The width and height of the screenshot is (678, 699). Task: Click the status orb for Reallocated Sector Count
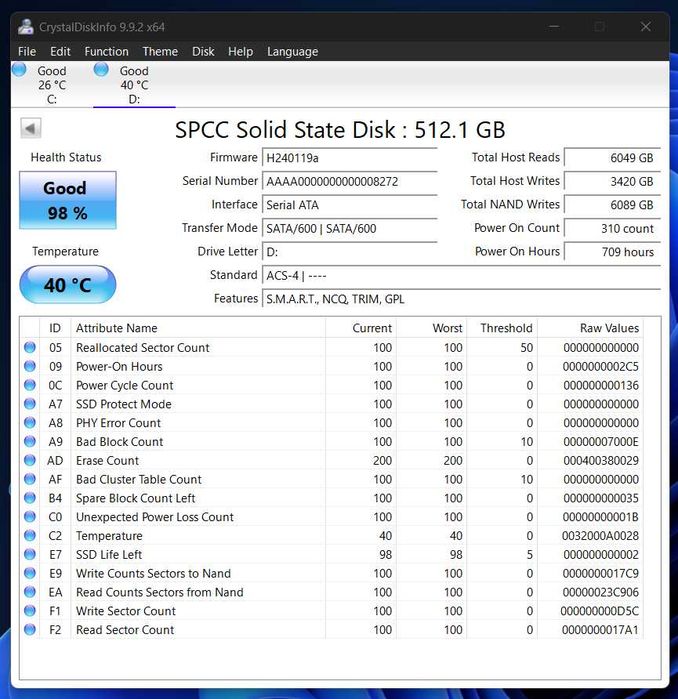coord(30,347)
